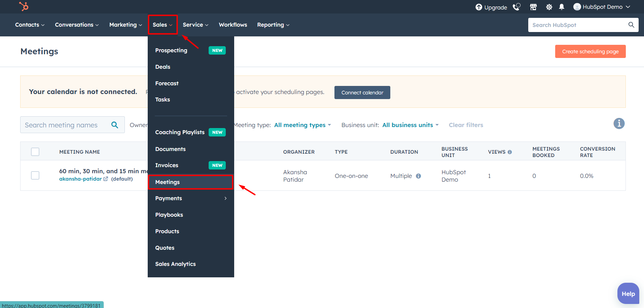Viewport: 644px width, 308px height.
Task: Click the HubSpot sprocket logo
Action: pos(24,6)
